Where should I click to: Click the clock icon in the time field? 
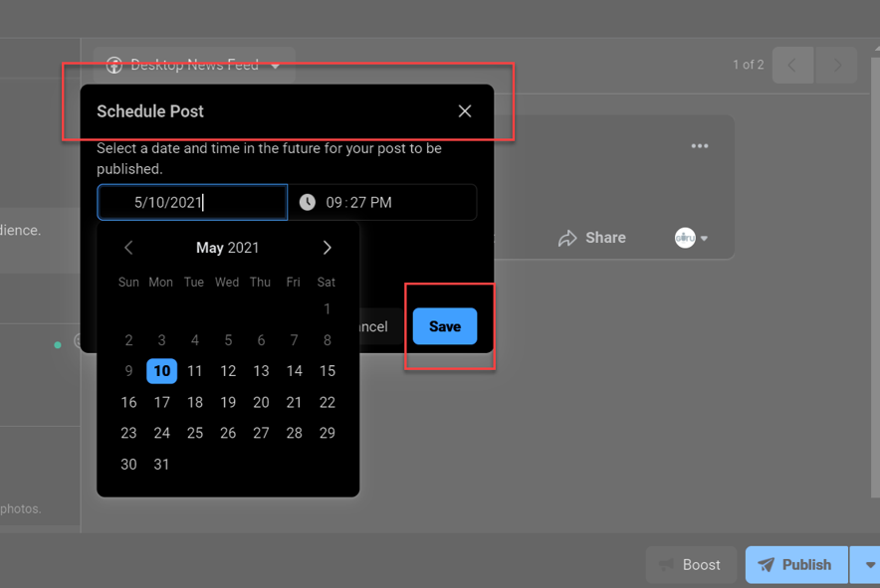click(x=307, y=202)
